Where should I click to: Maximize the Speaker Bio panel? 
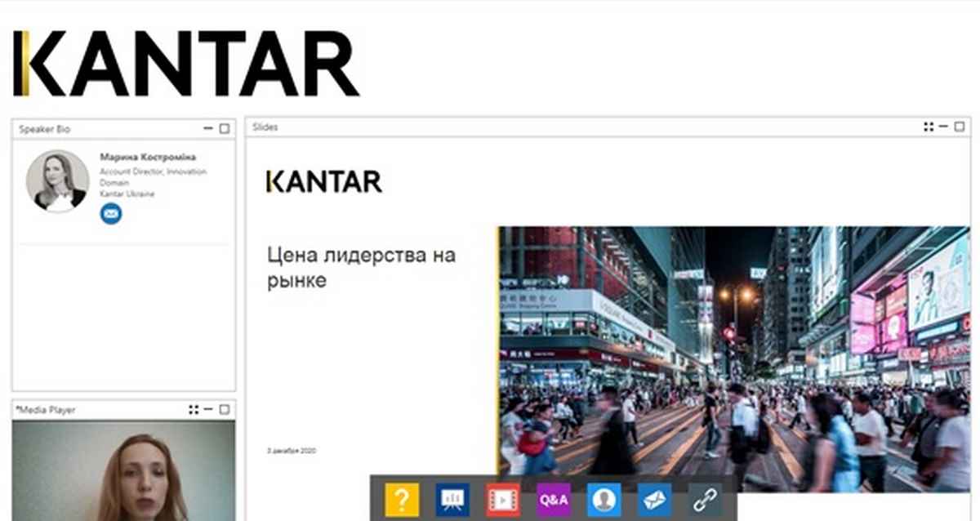225,129
